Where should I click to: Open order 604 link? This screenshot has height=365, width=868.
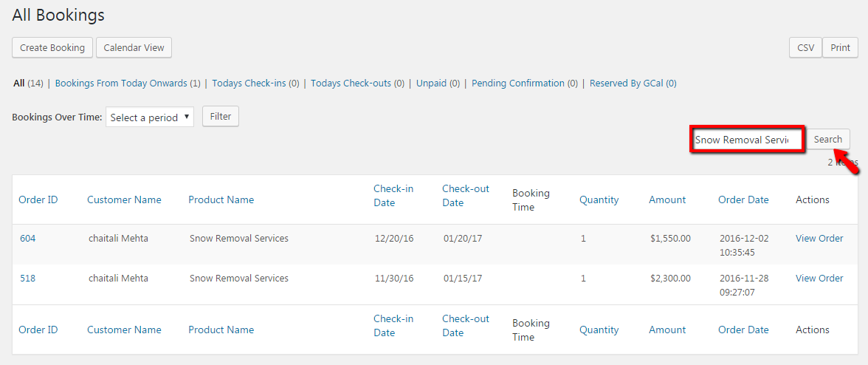[x=28, y=239]
